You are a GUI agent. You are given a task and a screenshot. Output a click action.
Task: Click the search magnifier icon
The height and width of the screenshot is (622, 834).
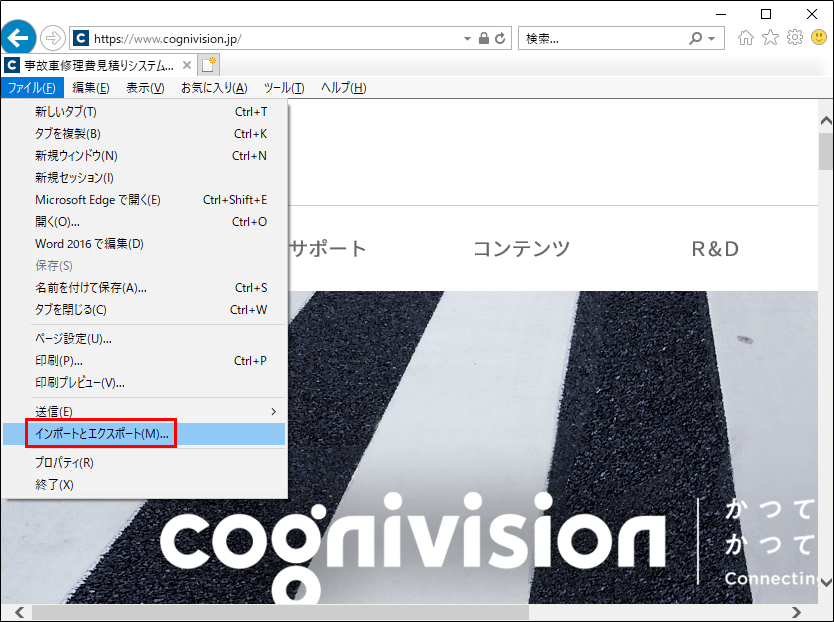pyautogui.click(x=695, y=38)
